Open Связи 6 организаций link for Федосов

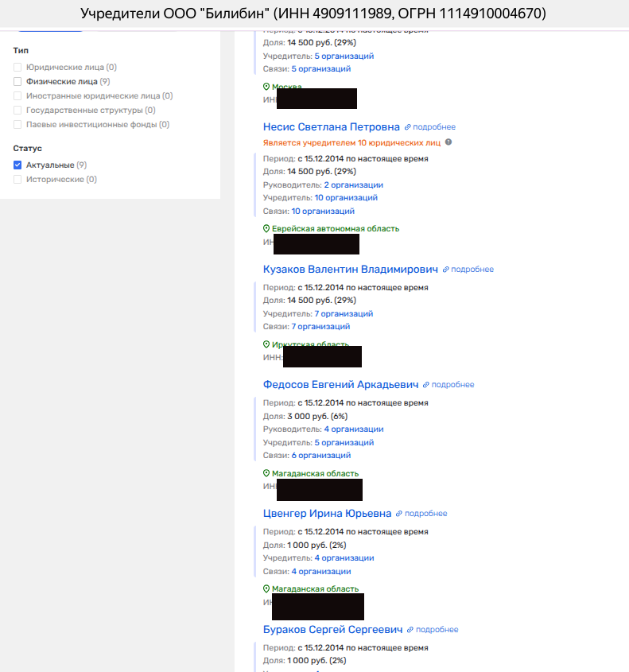(320, 456)
